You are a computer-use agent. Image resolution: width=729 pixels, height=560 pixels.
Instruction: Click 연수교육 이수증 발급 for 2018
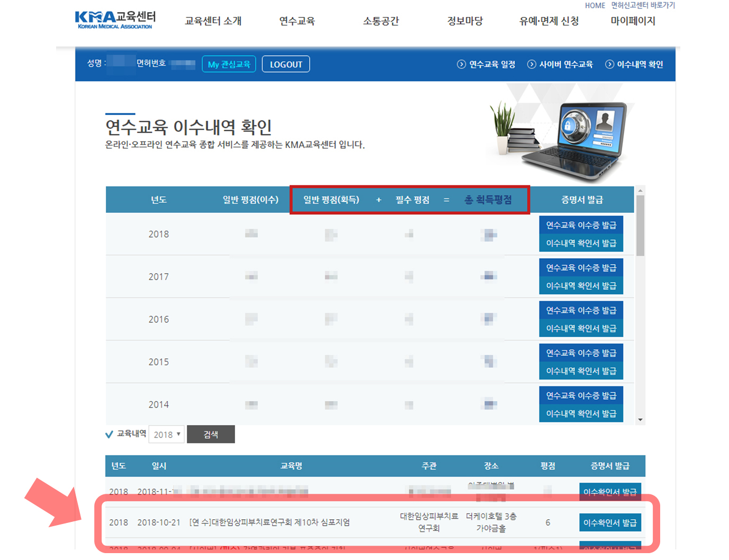pos(581,225)
